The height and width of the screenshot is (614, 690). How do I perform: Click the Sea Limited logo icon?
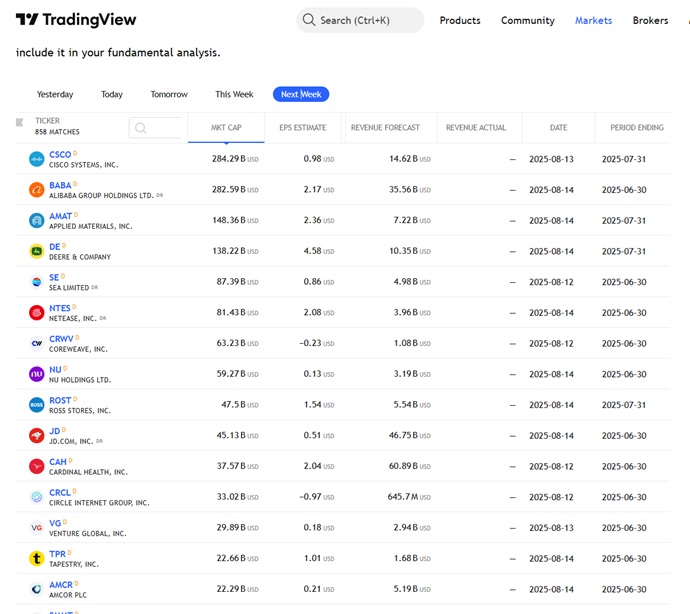pyautogui.click(x=37, y=282)
